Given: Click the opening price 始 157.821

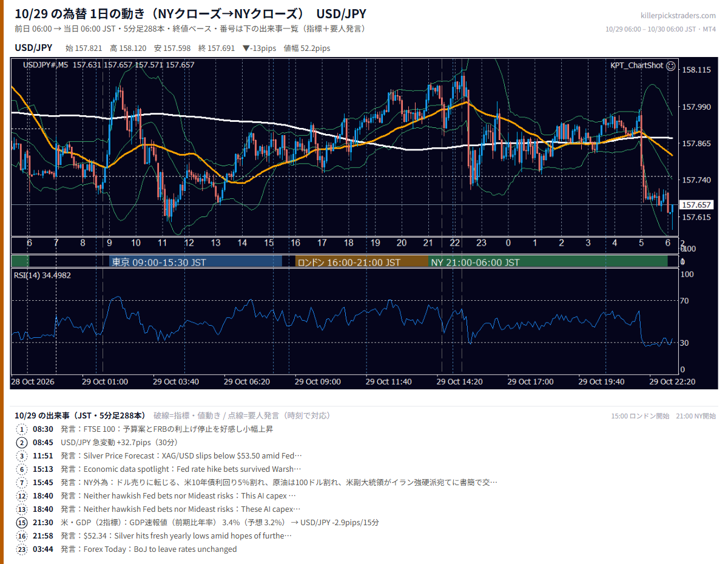Looking at the screenshot, I should click(x=84, y=48).
